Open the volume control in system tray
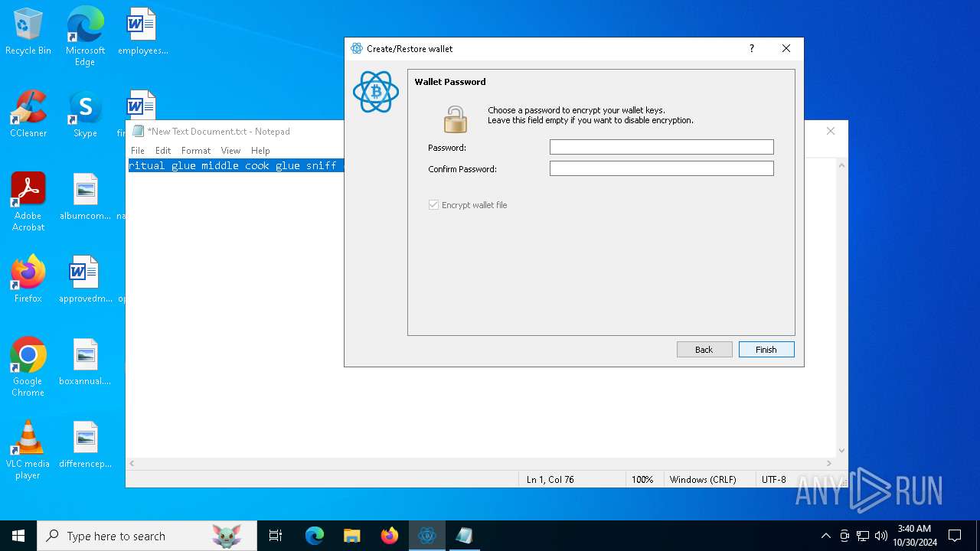The image size is (980, 551). (x=881, y=536)
